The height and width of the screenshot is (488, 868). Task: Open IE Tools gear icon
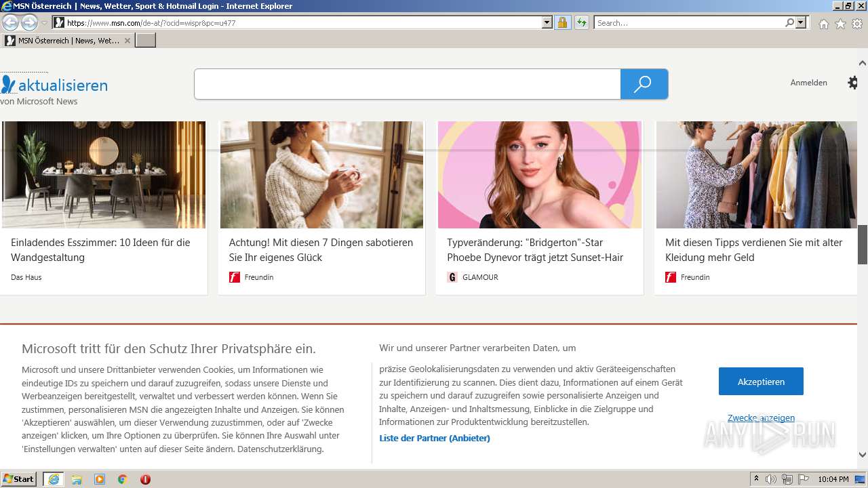pyautogui.click(x=857, y=24)
